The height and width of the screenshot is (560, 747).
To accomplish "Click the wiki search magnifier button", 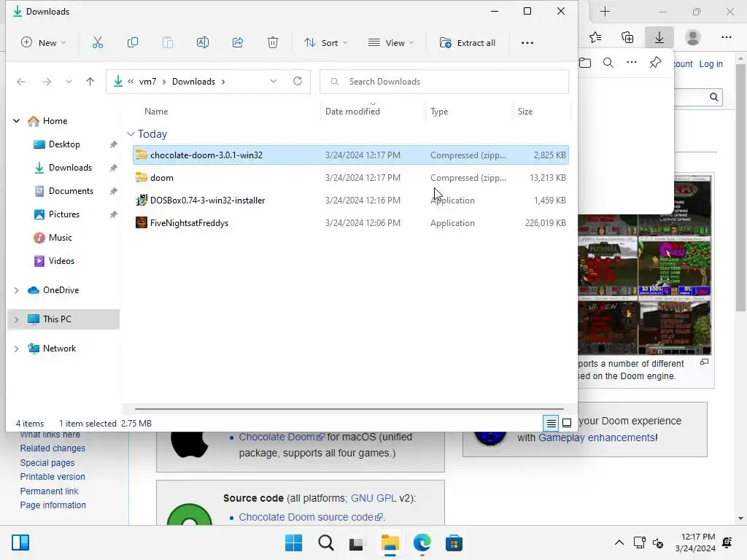I will point(713,97).
